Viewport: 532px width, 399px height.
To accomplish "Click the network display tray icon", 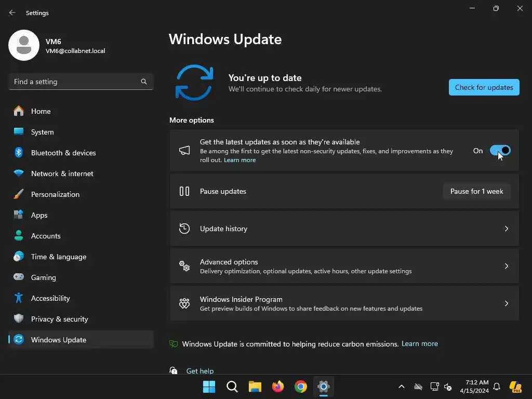I will (x=434, y=387).
